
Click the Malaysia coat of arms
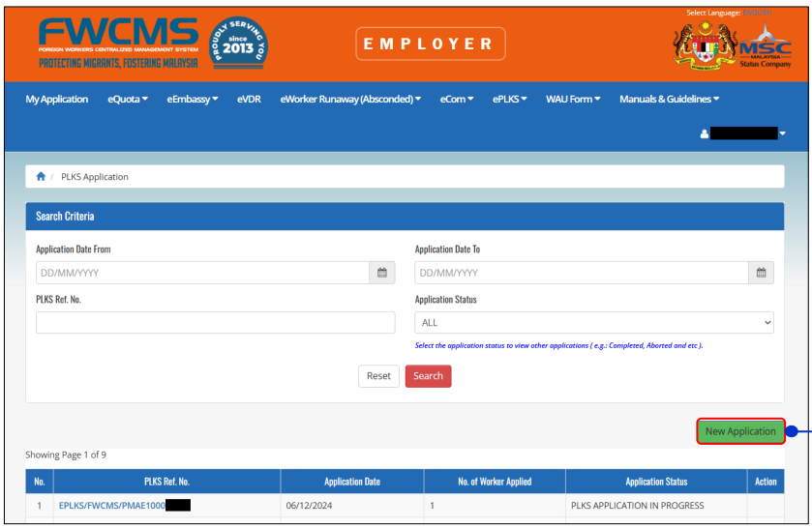pos(705,45)
